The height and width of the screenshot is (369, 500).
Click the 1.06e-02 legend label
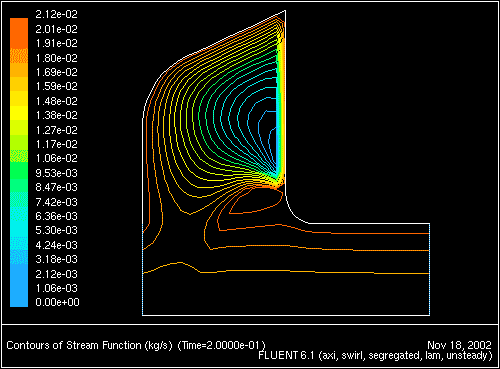pyautogui.click(x=56, y=158)
